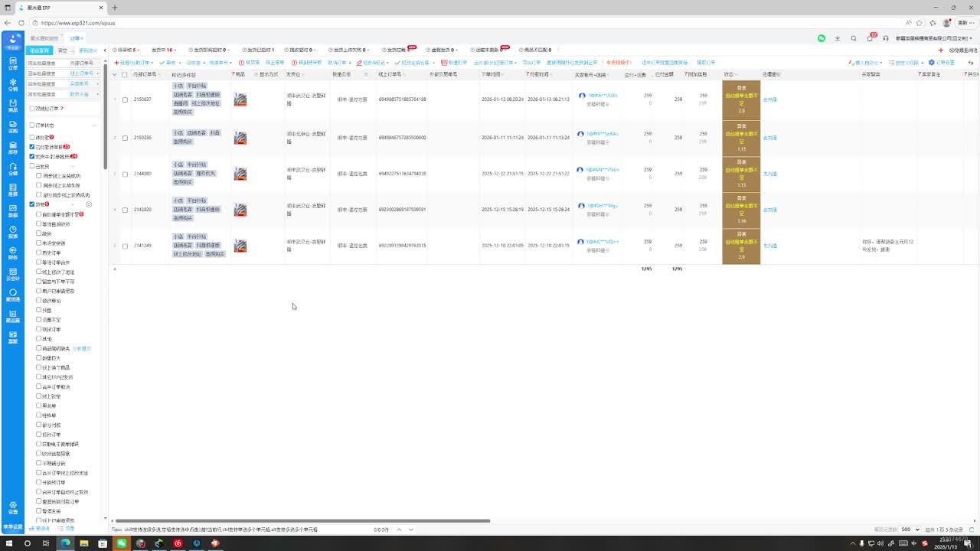Expand the company account dropdown
This screenshot has width=980, height=551.
(x=972, y=38)
